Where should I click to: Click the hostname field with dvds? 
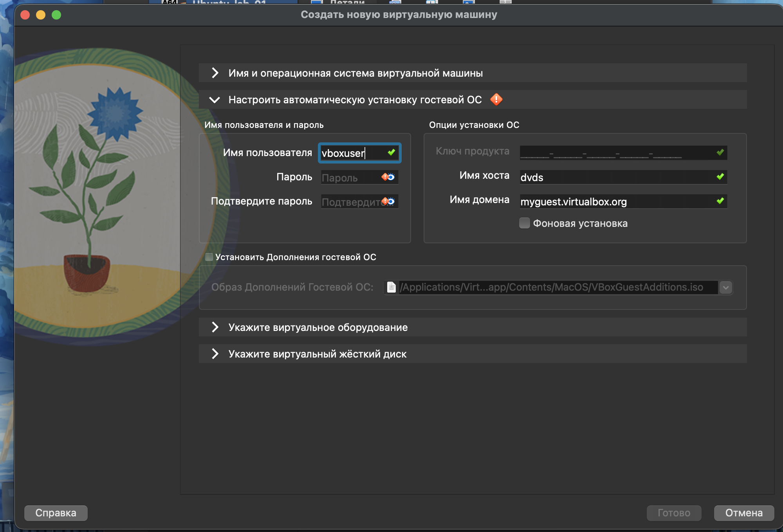point(623,177)
